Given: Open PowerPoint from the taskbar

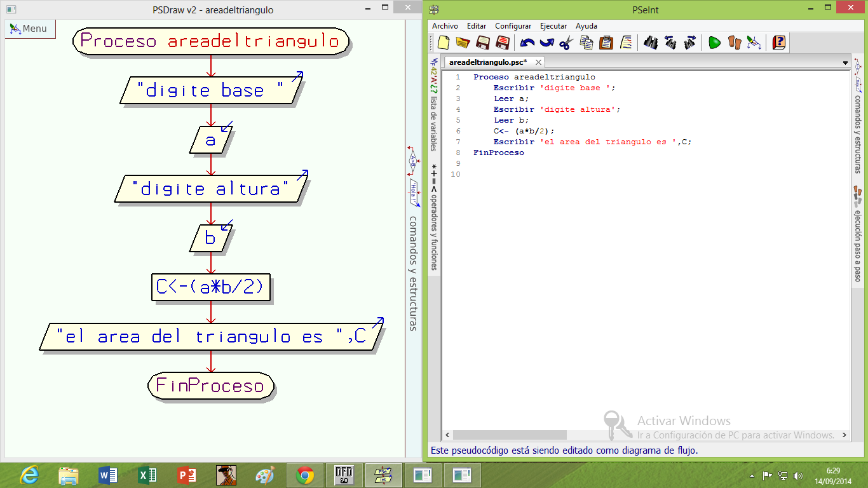Looking at the screenshot, I should (187, 475).
